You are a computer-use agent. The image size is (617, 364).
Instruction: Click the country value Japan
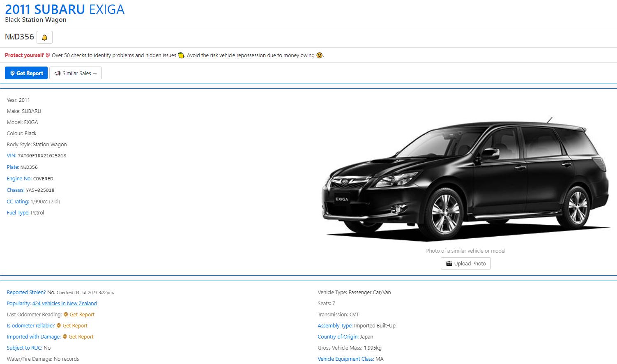pyautogui.click(x=366, y=336)
